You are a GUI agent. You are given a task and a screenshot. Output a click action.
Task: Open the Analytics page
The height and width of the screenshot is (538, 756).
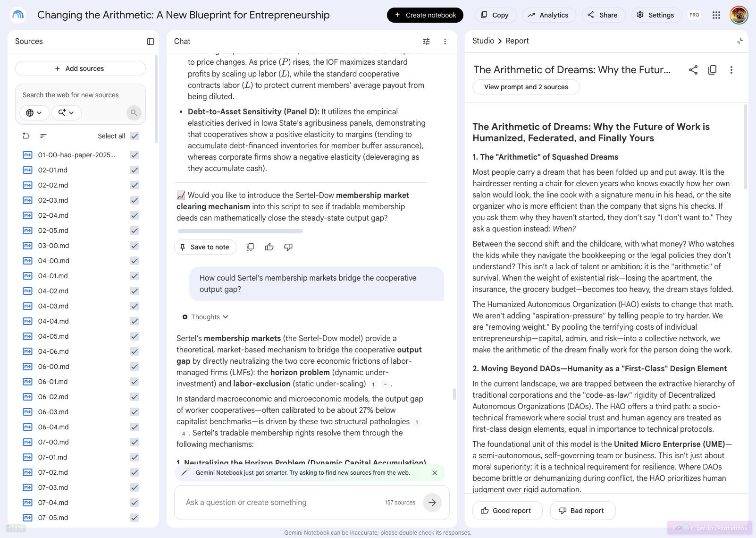coord(549,15)
